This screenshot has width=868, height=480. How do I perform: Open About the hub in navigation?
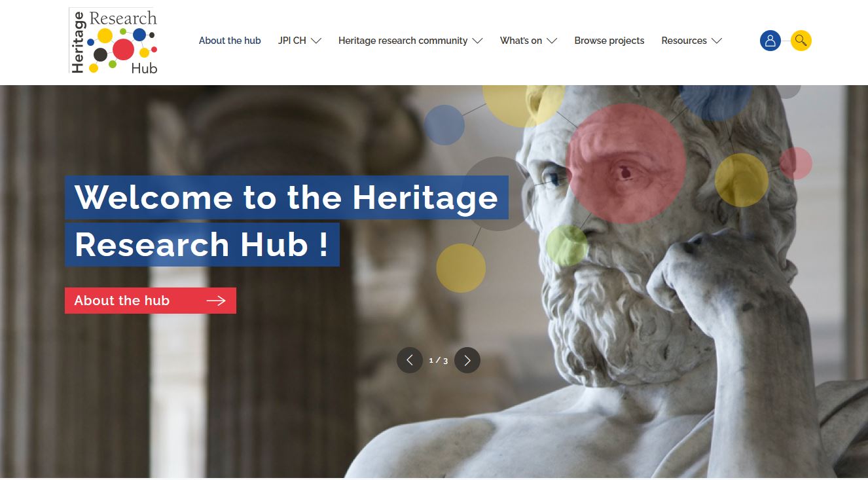(x=230, y=41)
